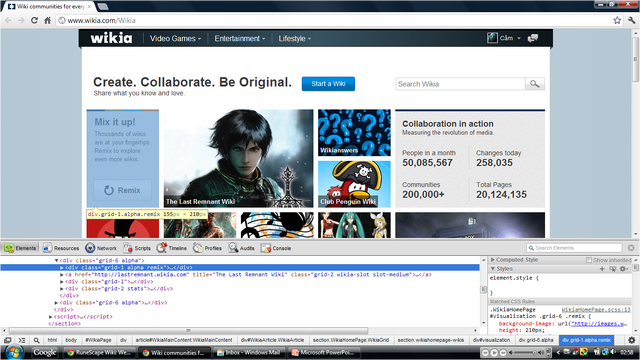Open the Cầm account dropdown

pos(510,38)
